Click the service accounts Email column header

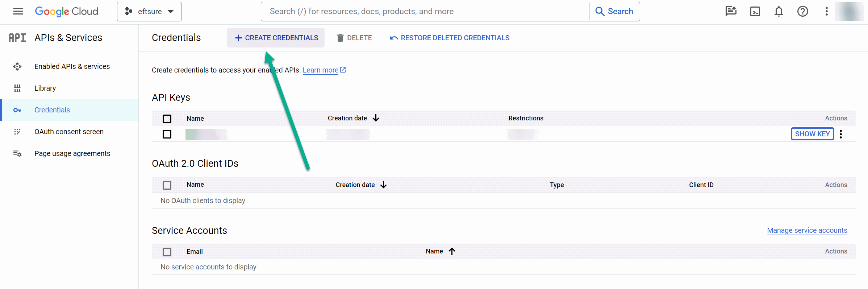click(195, 252)
